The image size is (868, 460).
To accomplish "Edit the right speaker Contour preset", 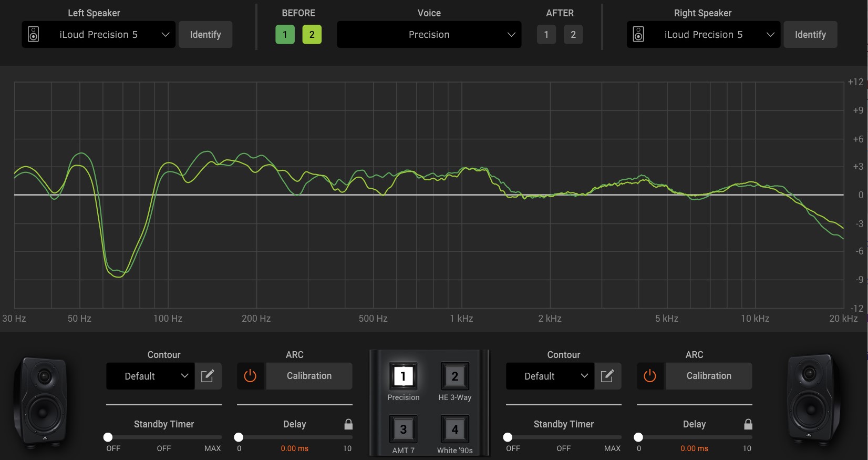I will click(608, 376).
